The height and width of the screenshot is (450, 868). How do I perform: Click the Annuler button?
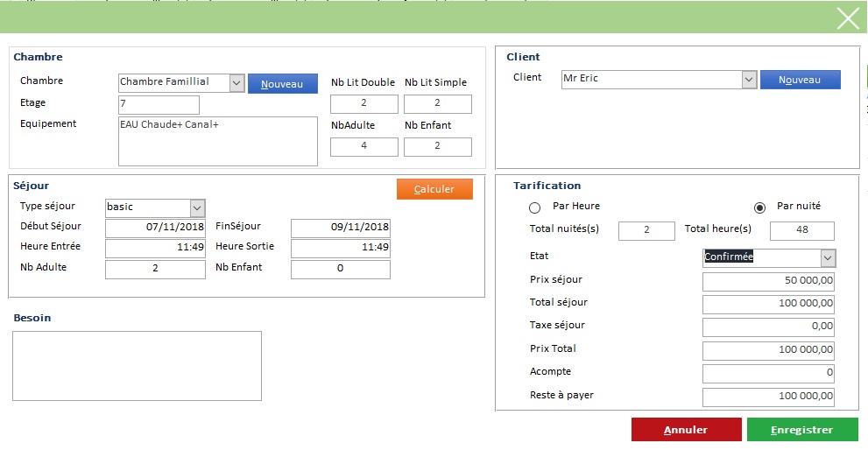[685, 430]
